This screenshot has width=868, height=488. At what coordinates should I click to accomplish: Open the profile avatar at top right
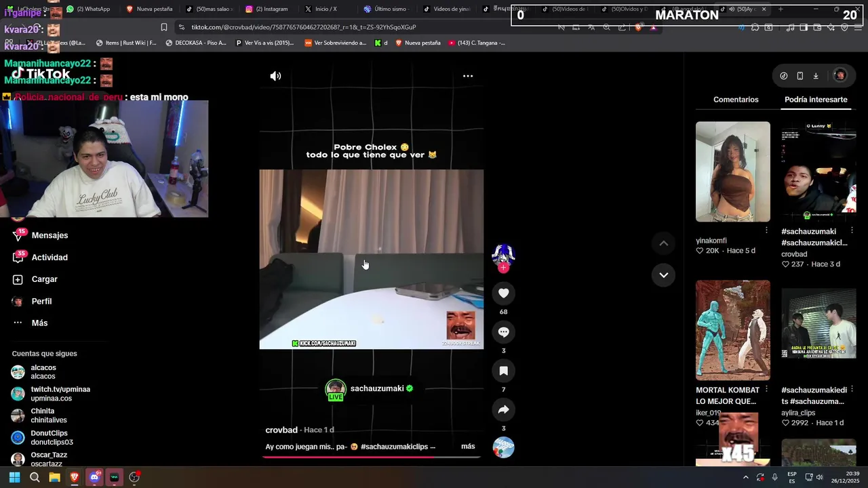pyautogui.click(x=840, y=76)
